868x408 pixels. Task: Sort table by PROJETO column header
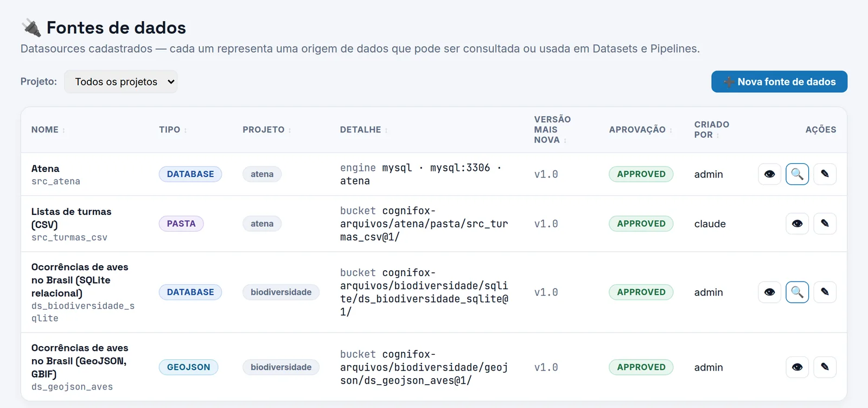point(266,130)
